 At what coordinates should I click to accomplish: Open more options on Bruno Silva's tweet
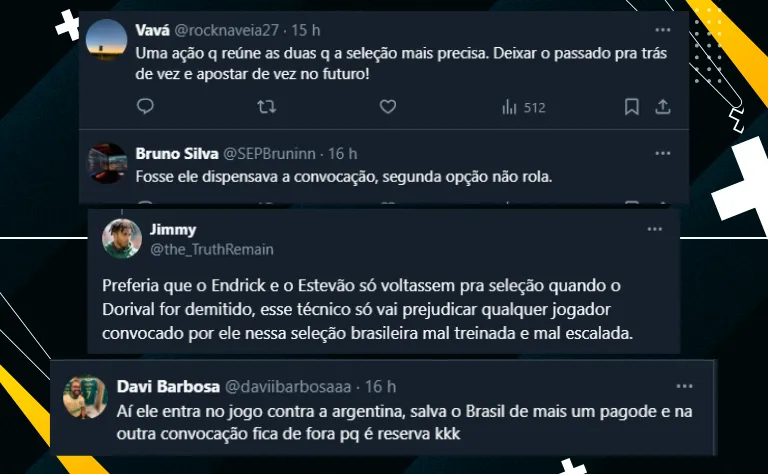(662, 153)
